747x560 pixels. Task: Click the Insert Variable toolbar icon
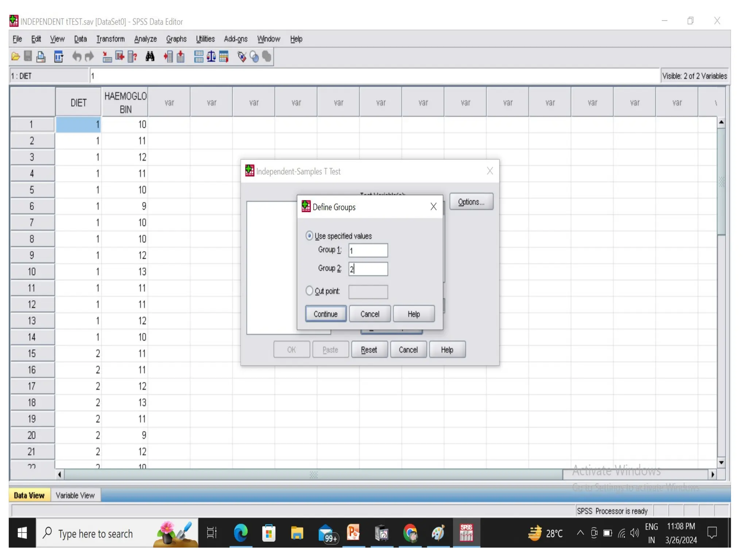click(x=181, y=57)
